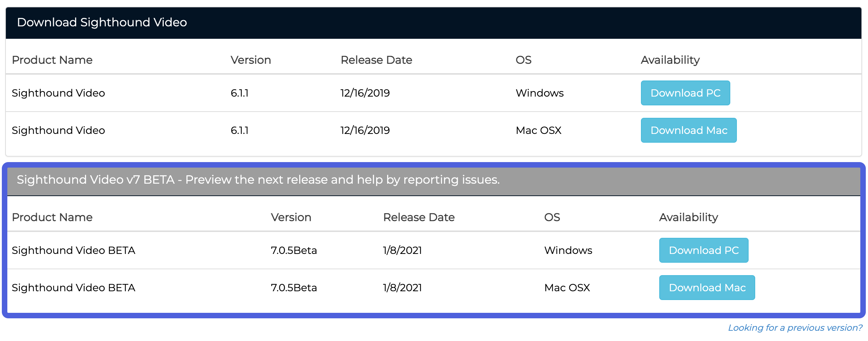Select 'Sighthound Video' in the Windows 6.1.1 row
The width and height of the screenshot is (868, 341).
pyautogui.click(x=58, y=93)
